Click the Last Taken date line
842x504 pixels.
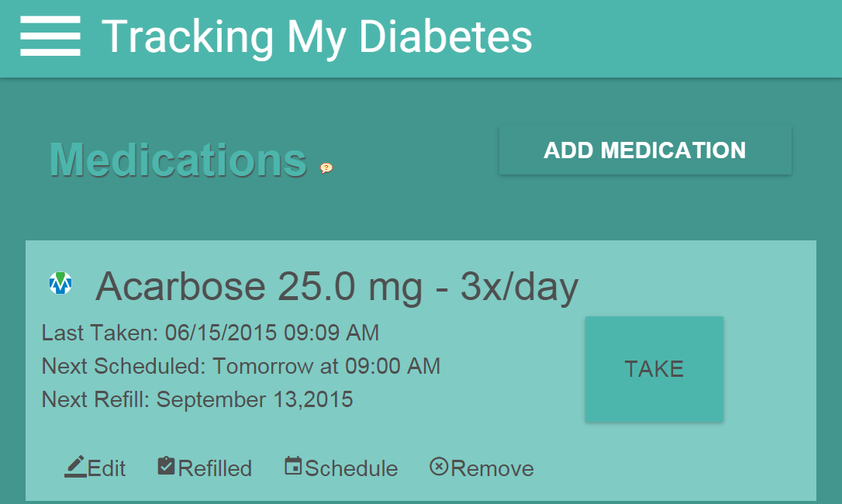click(210, 333)
